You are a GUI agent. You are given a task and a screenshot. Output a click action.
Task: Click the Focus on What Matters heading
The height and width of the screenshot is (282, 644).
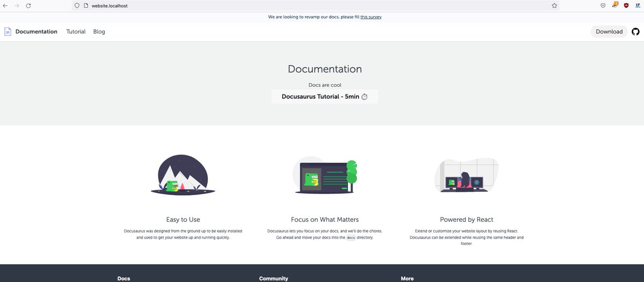[325, 220]
